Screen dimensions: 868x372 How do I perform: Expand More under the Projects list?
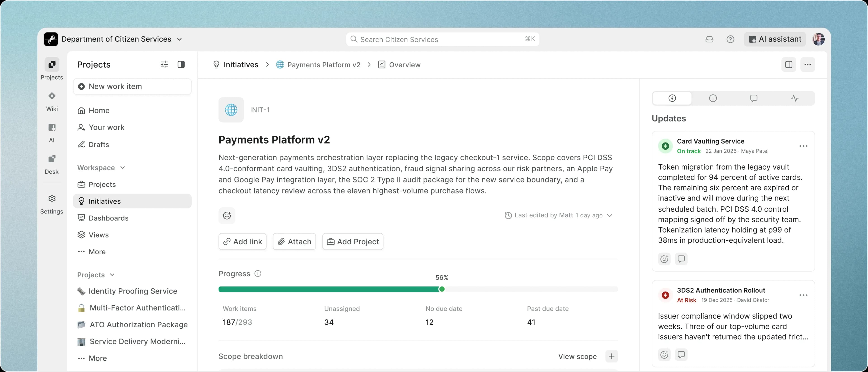coord(132,358)
